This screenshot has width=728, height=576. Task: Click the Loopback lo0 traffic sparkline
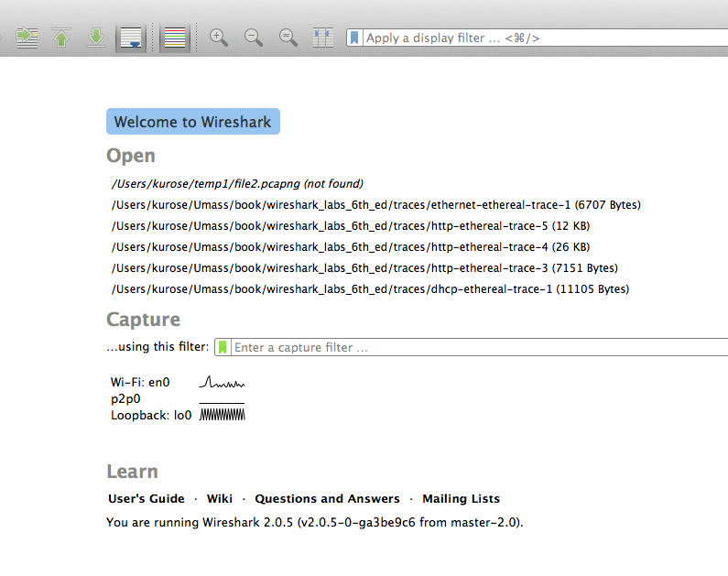222,415
